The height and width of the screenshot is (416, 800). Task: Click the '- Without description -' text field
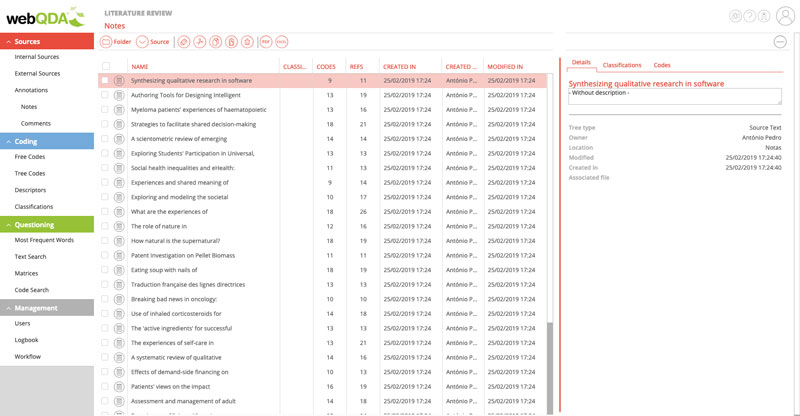pos(674,96)
